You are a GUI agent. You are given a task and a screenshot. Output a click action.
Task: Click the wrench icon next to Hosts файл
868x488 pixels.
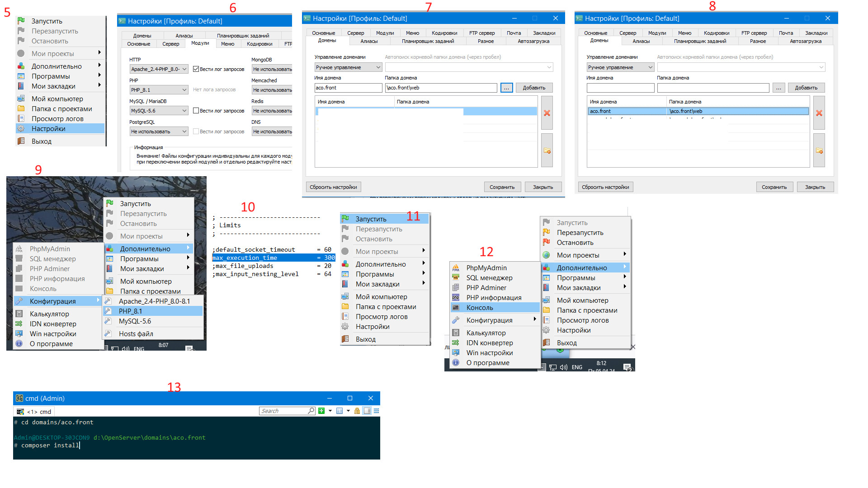pos(108,333)
